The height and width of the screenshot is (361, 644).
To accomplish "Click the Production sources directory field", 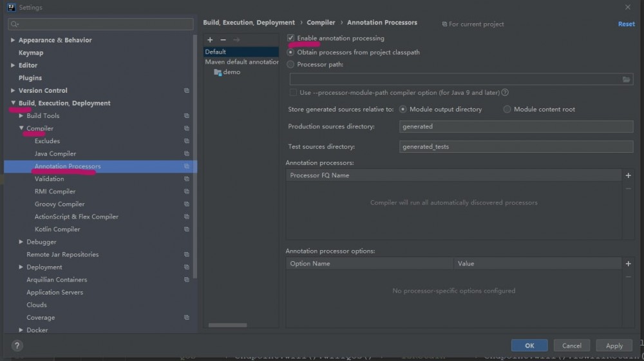I will tap(516, 126).
